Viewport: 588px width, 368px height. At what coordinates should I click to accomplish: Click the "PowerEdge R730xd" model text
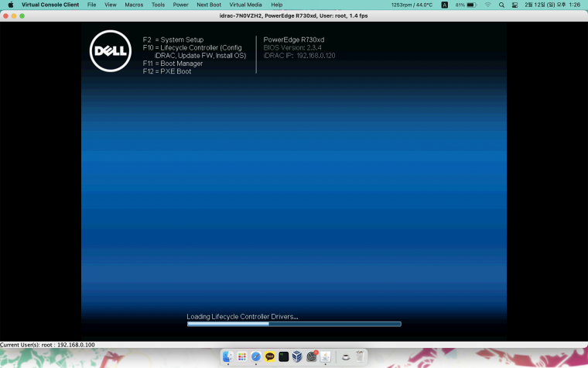294,40
